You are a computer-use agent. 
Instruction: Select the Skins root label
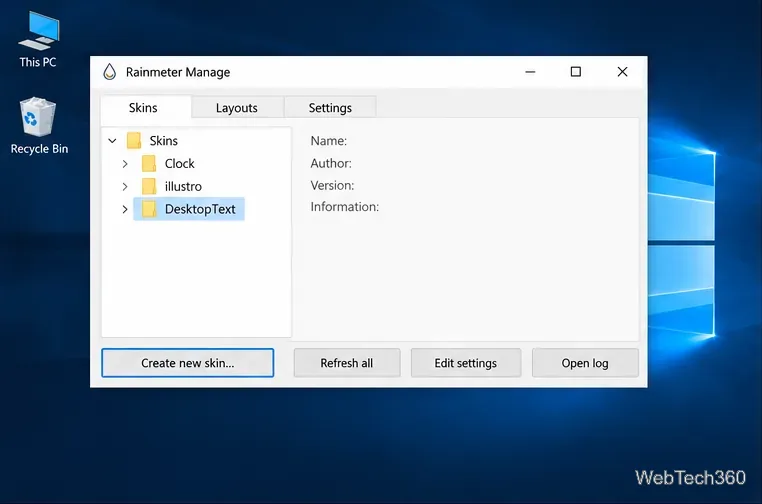pyautogui.click(x=163, y=140)
